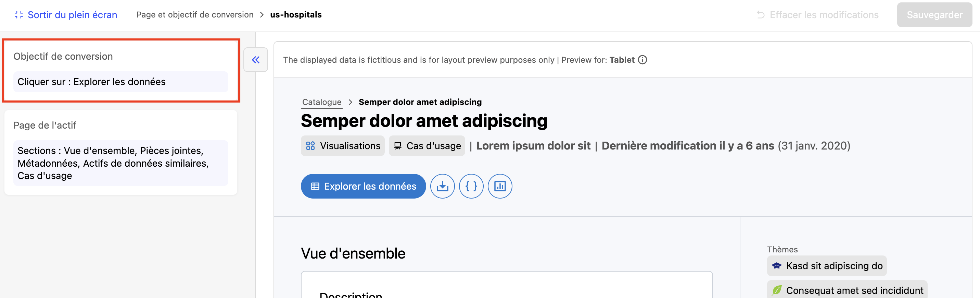Go back to Page et objectif de conversion
This screenshot has width=980, height=298.
[195, 15]
